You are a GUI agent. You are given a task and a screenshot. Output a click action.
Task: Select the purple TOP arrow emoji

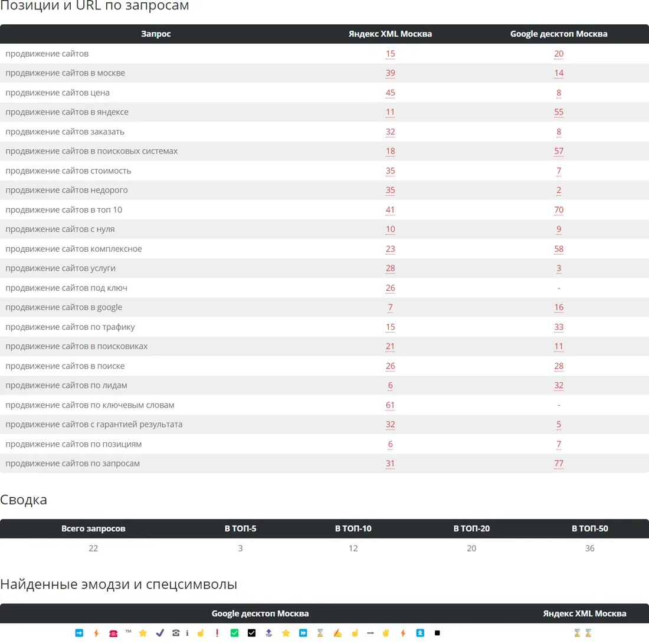tap(268, 633)
